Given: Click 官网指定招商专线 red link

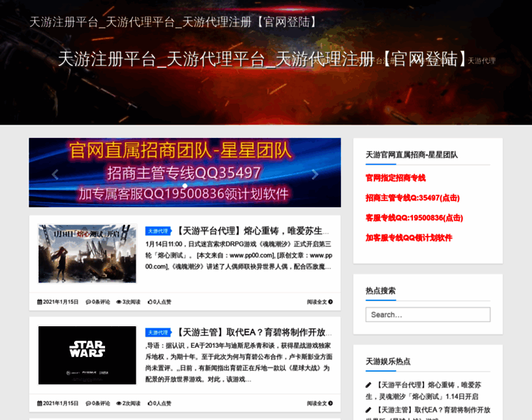Looking at the screenshot, I should click(395, 178).
